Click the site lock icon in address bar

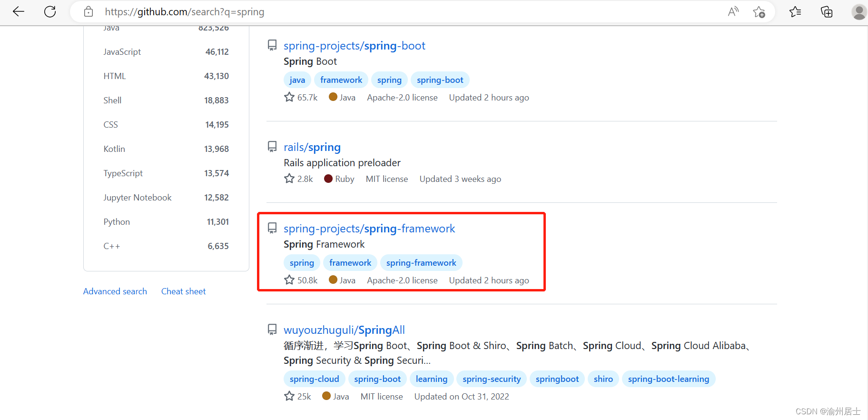pos(89,11)
